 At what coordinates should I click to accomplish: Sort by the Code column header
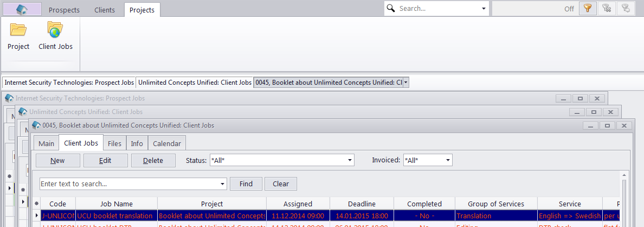click(x=57, y=204)
